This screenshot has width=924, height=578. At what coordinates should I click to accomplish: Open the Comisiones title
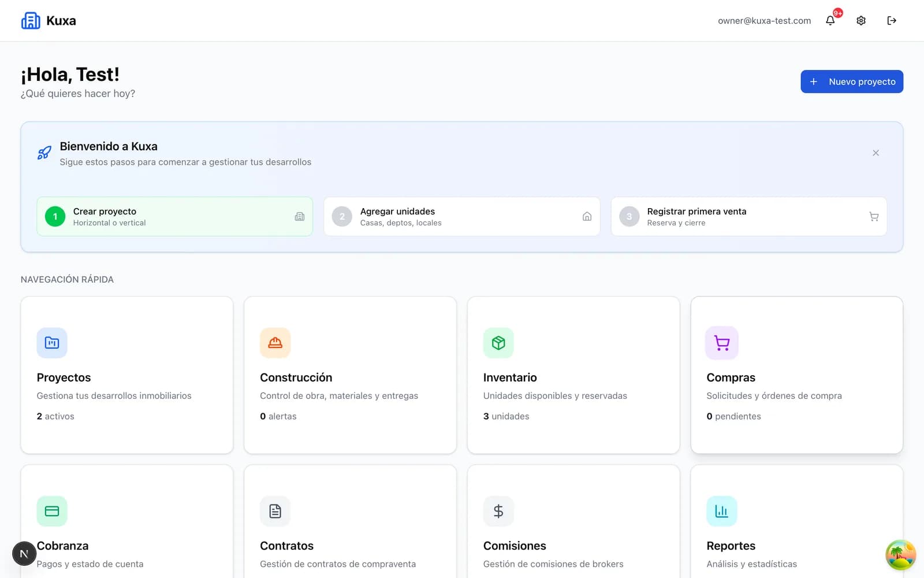[515, 546]
